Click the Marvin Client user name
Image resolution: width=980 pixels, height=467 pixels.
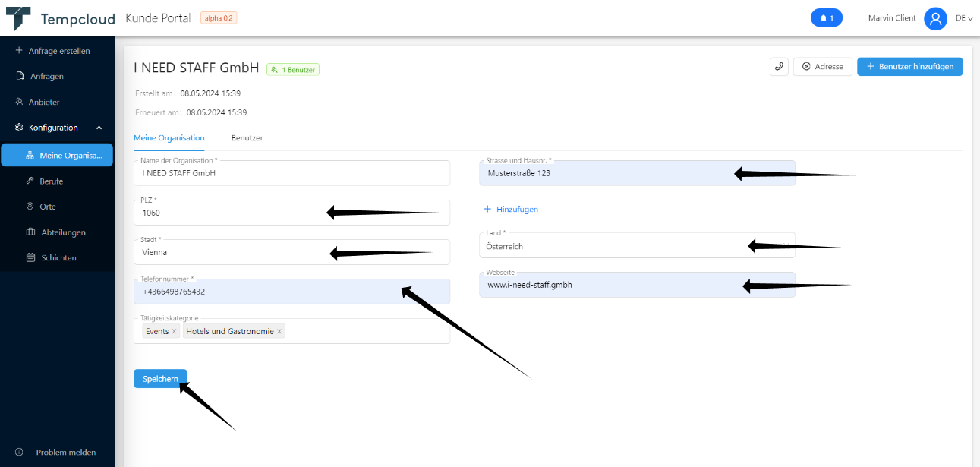[892, 18]
